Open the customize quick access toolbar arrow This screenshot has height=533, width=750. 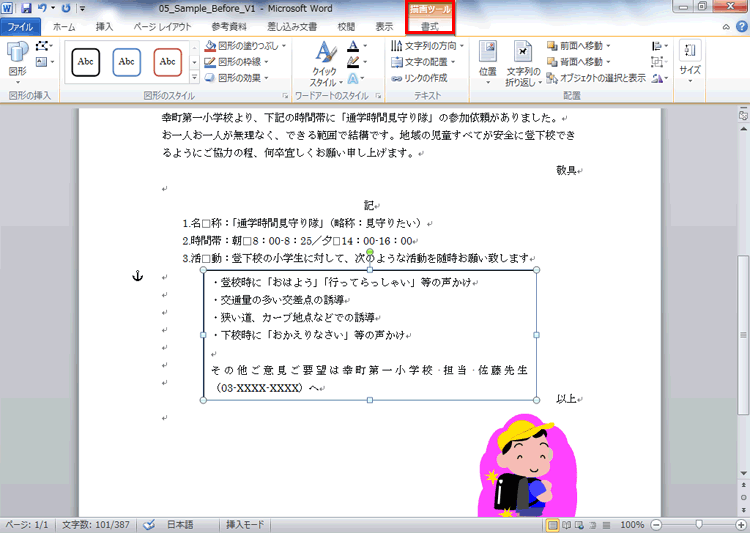[82, 8]
